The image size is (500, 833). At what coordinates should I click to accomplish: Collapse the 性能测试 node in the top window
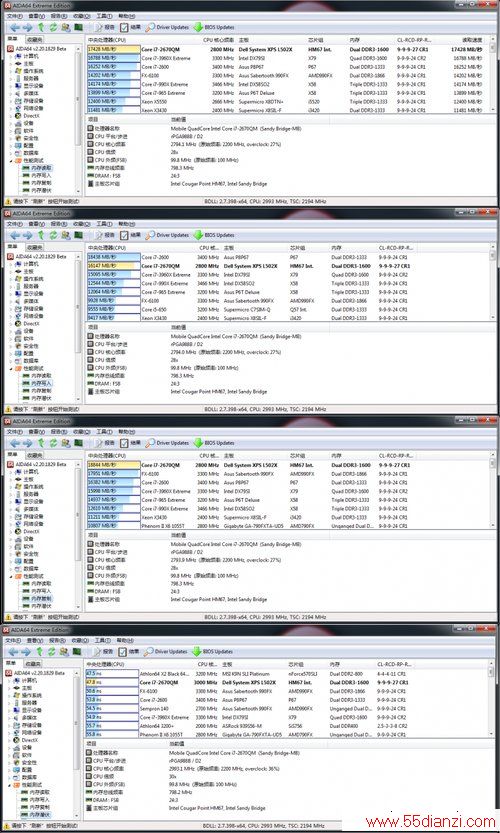11,160
